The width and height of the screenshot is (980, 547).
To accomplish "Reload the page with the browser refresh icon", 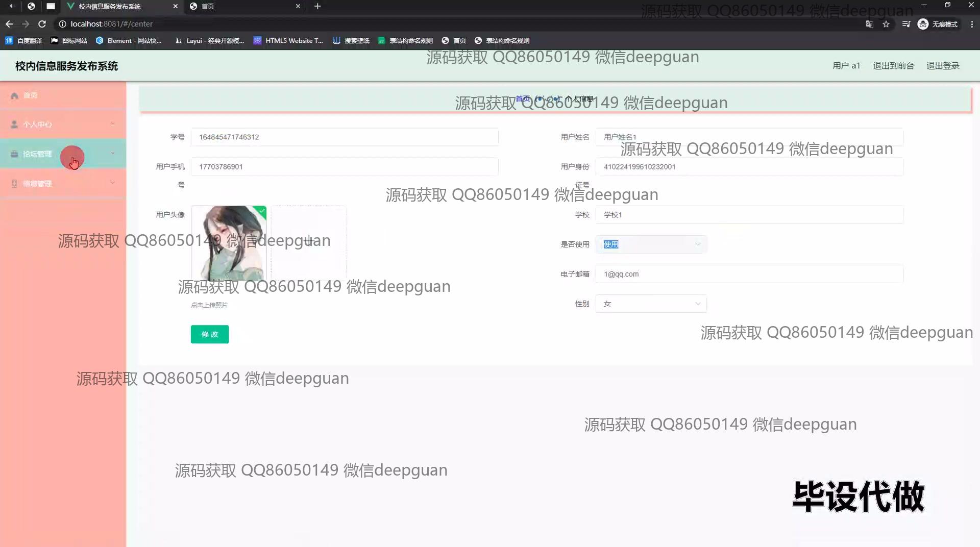I will point(42,24).
